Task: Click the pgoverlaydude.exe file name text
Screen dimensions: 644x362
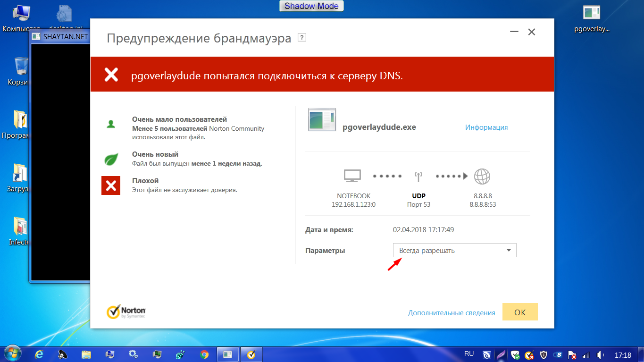Action: tap(379, 127)
